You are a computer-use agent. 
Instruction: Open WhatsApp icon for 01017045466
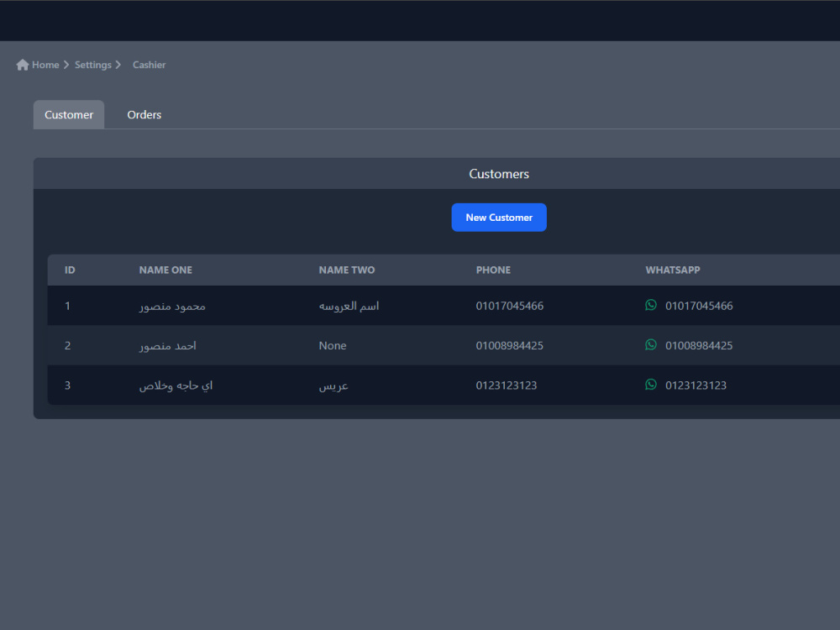click(x=651, y=306)
